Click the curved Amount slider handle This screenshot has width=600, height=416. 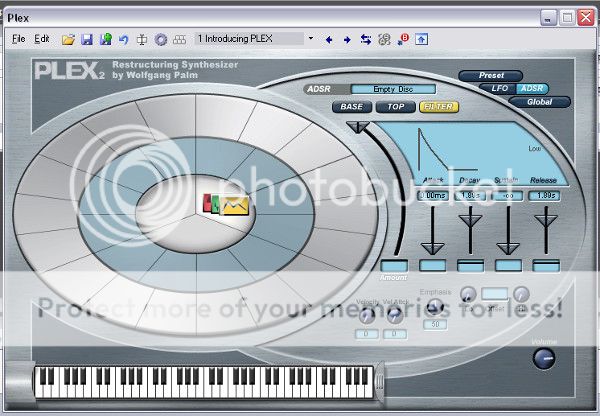pyautogui.click(x=357, y=127)
